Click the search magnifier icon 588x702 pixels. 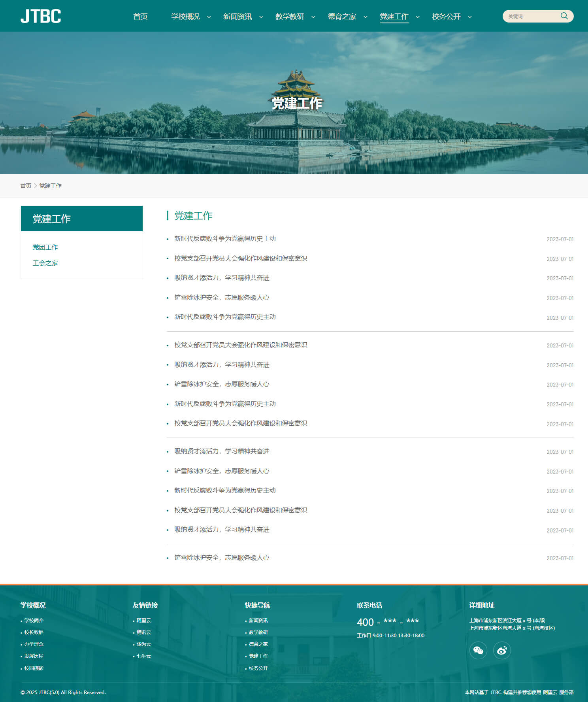pos(564,16)
